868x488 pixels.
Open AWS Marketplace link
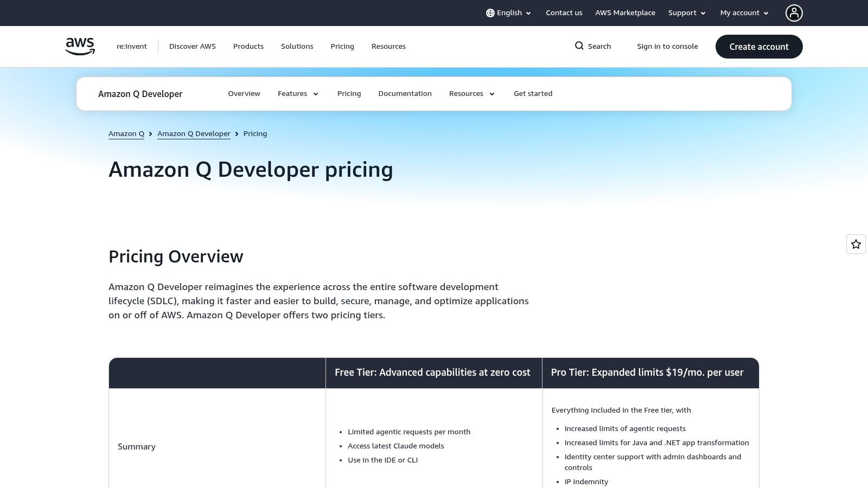[x=625, y=13]
